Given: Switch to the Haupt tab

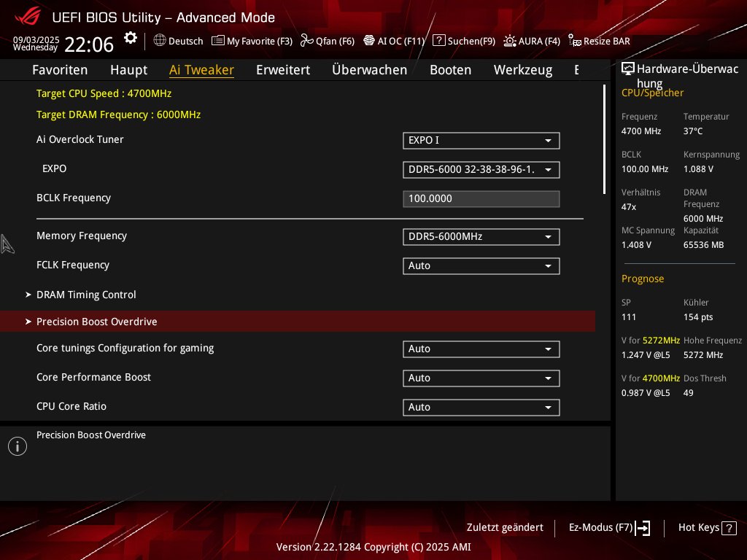Looking at the screenshot, I should point(128,70).
